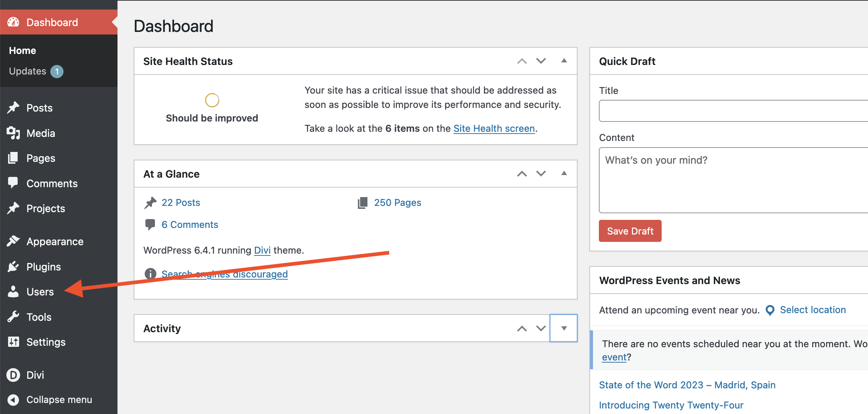Viewport: 868px width, 414px height.
Task: Click the Quick Draft Title input field
Action: click(x=733, y=111)
